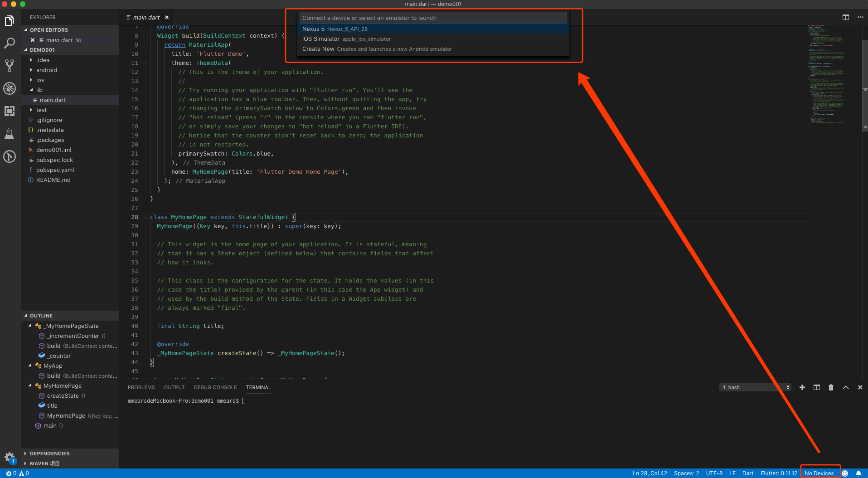
Task: Select the main.dart editor tab
Action: pos(146,17)
